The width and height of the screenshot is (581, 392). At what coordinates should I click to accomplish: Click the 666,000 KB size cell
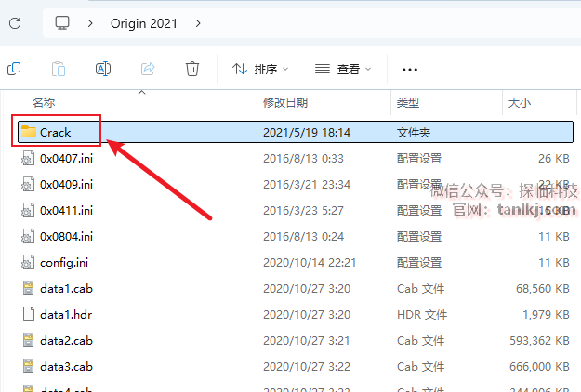click(x=539, y=367)
